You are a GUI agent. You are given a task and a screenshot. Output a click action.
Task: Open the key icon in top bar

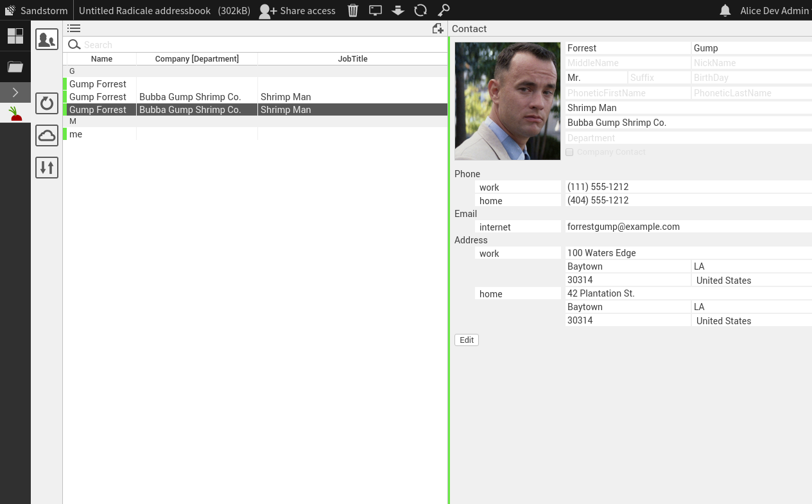pos(444,10)
